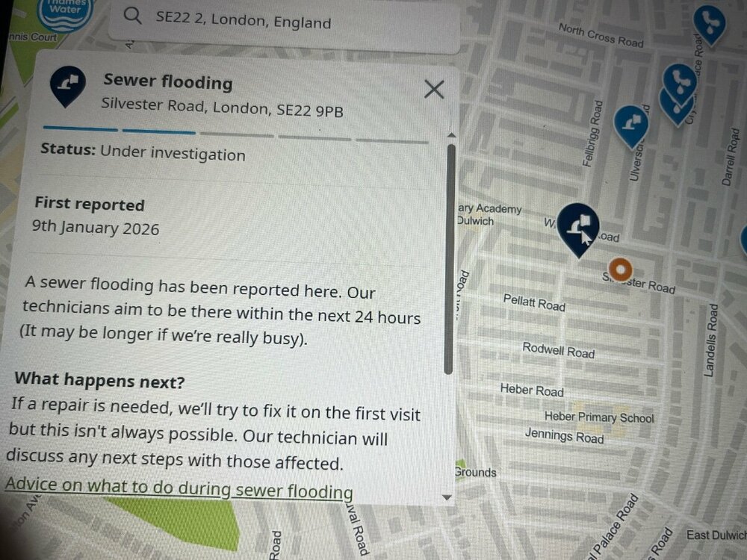Click the Heber Primary School map label
This screenshot has width=747, height=560.
coord(599,417)
